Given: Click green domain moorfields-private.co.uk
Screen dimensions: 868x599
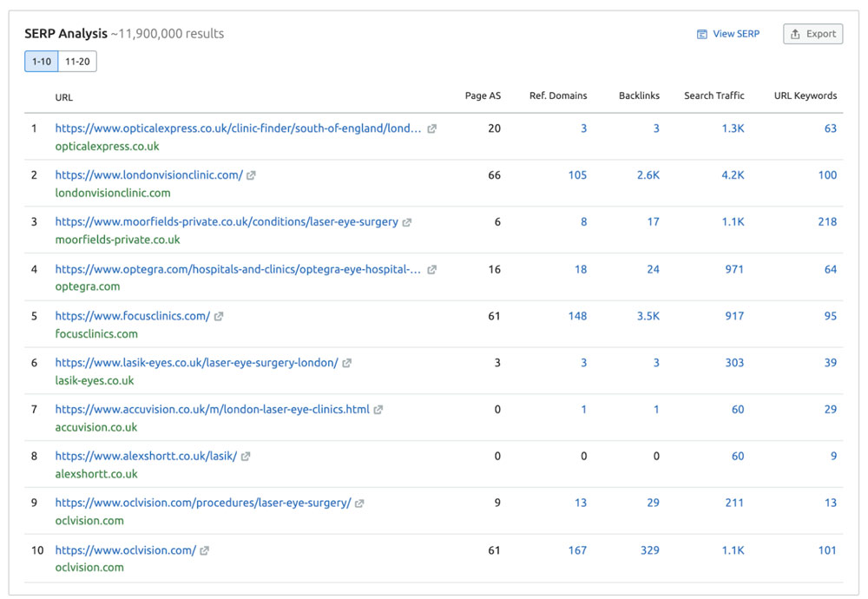Looking at the screenshot, I should coord(117,240).
